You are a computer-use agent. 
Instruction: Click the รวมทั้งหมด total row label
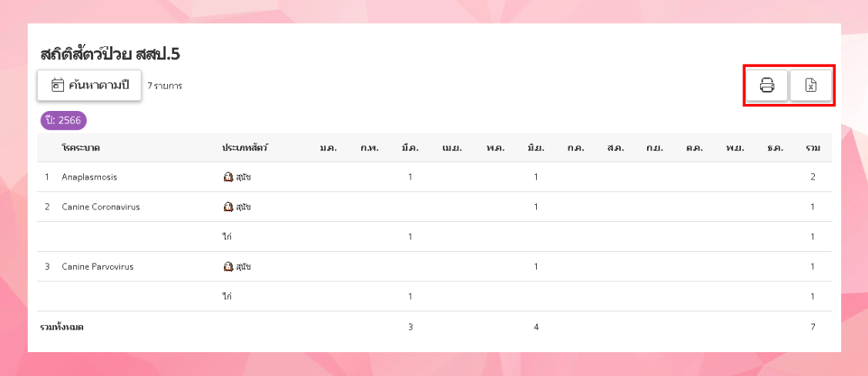pos(62,327)
